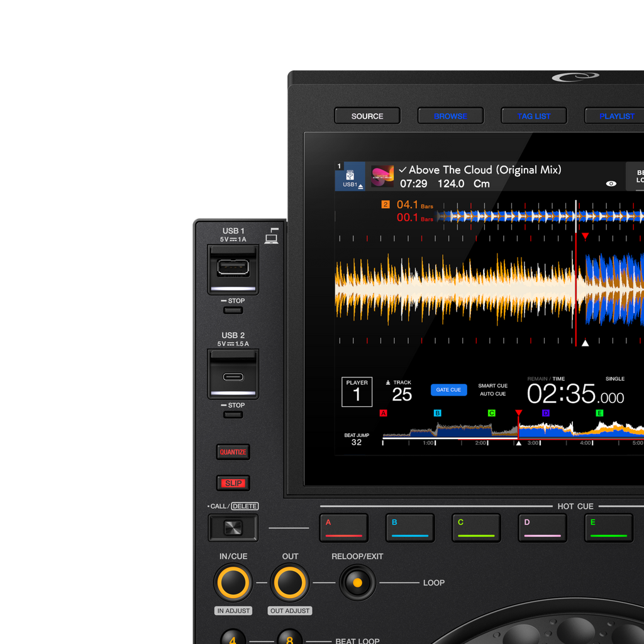Click the track album artwork thumbnail
This screenshot has height=644, width=644.
[382, 176]
